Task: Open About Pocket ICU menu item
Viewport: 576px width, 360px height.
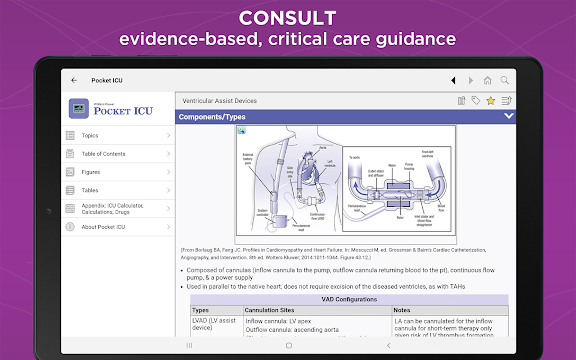Action: click(x=118, y=227)
